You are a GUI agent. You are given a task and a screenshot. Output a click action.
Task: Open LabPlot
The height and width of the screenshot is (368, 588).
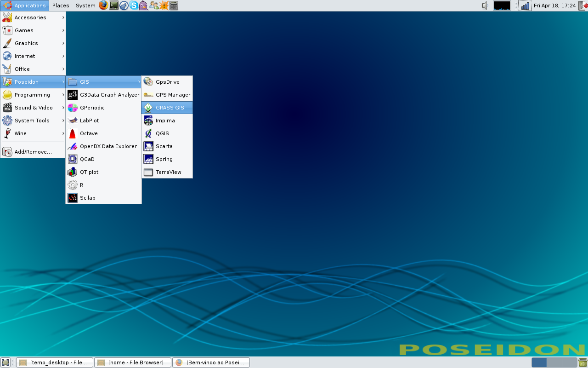tap(104, 121)
